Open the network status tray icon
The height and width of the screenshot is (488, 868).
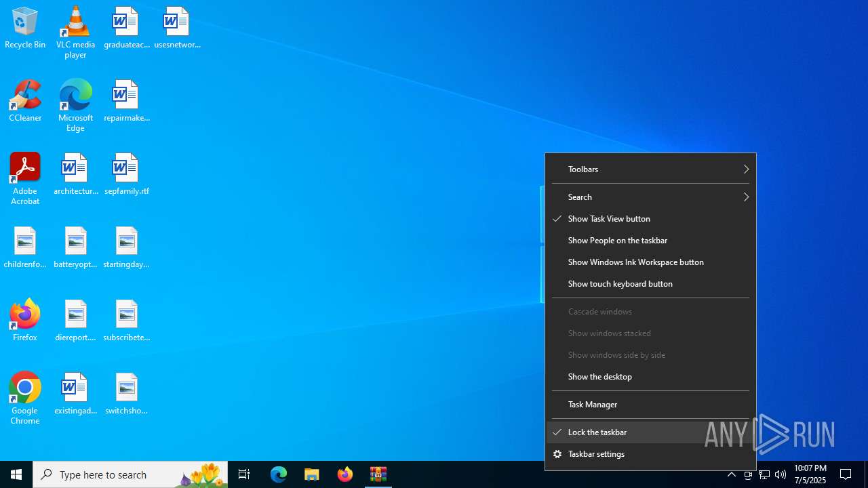tap(764, 474)
